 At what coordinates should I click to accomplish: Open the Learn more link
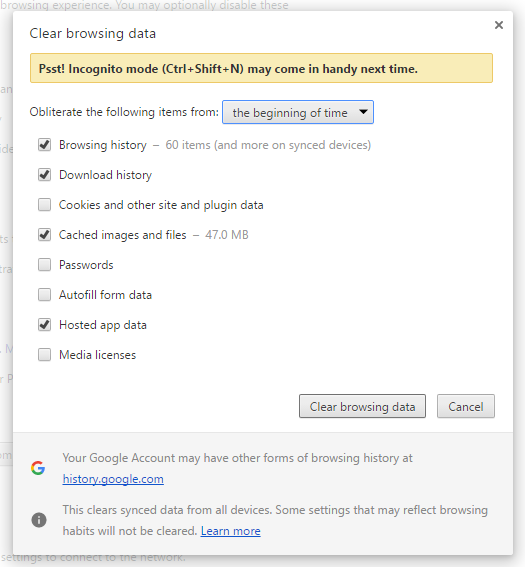point(230,531)
